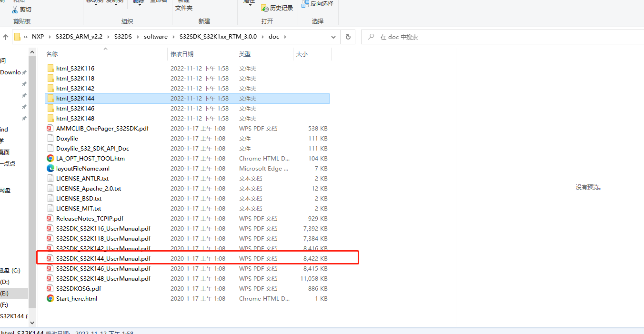
Task: Open Downloads in quick access navigation pane
Action: (10, 72)
